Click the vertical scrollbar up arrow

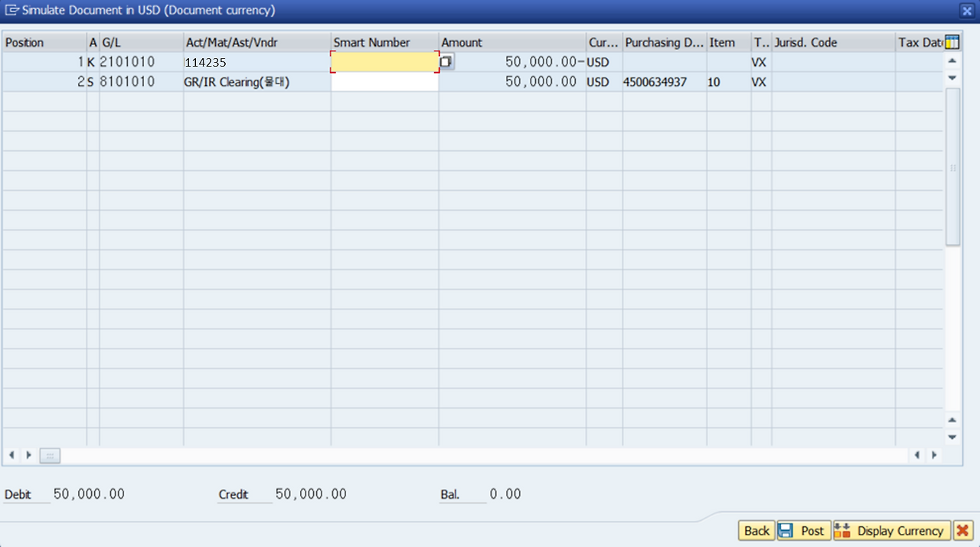(x=952, y=60)
